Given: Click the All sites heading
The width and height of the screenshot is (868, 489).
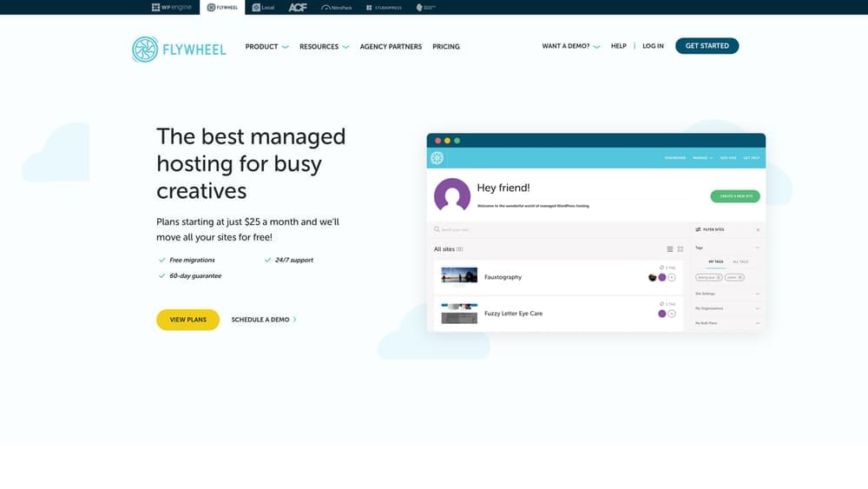Looking at the screenshot, I should tap(449, 249).
